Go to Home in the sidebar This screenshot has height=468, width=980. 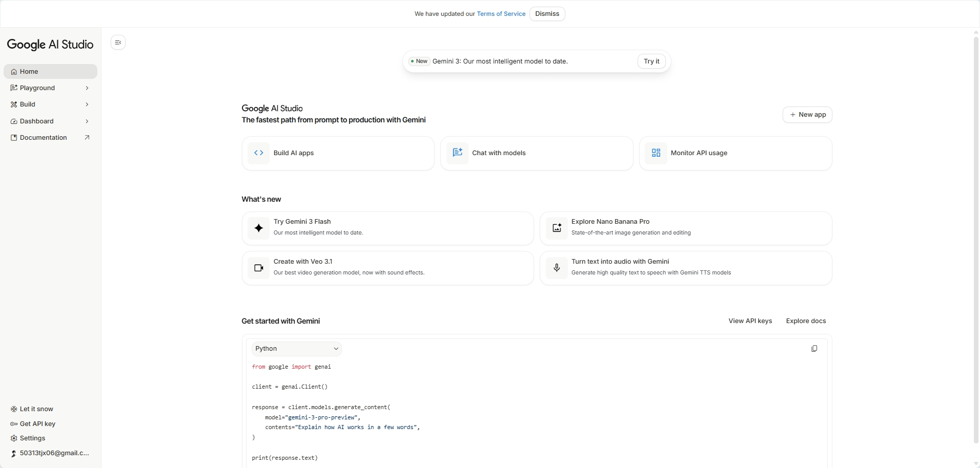click(x=50, y=72)
